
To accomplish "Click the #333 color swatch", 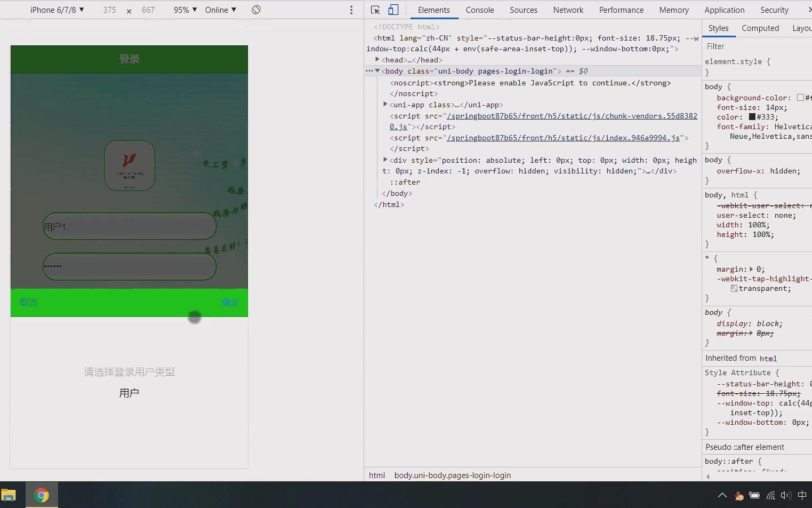I will [752, 117].
